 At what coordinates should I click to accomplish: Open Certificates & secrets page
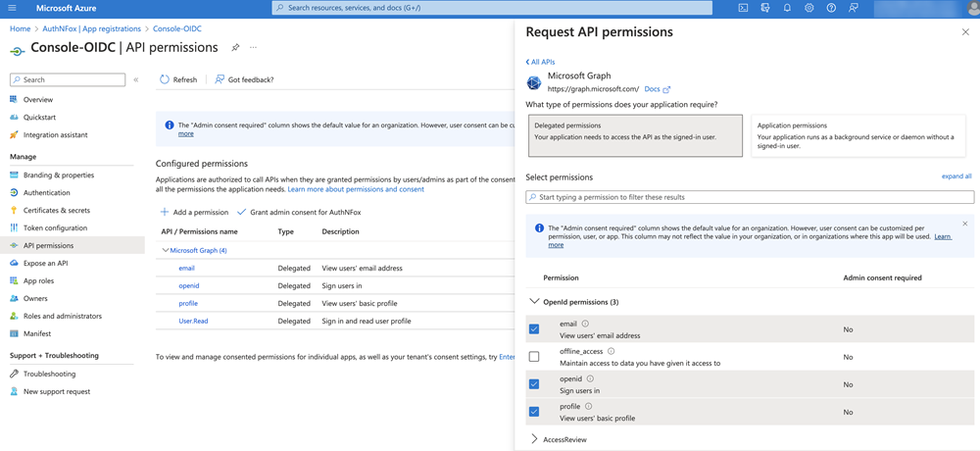(x=56, y=210)
